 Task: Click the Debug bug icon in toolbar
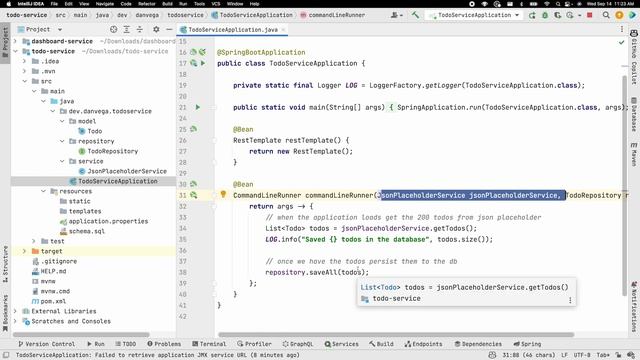click(545, 15)
